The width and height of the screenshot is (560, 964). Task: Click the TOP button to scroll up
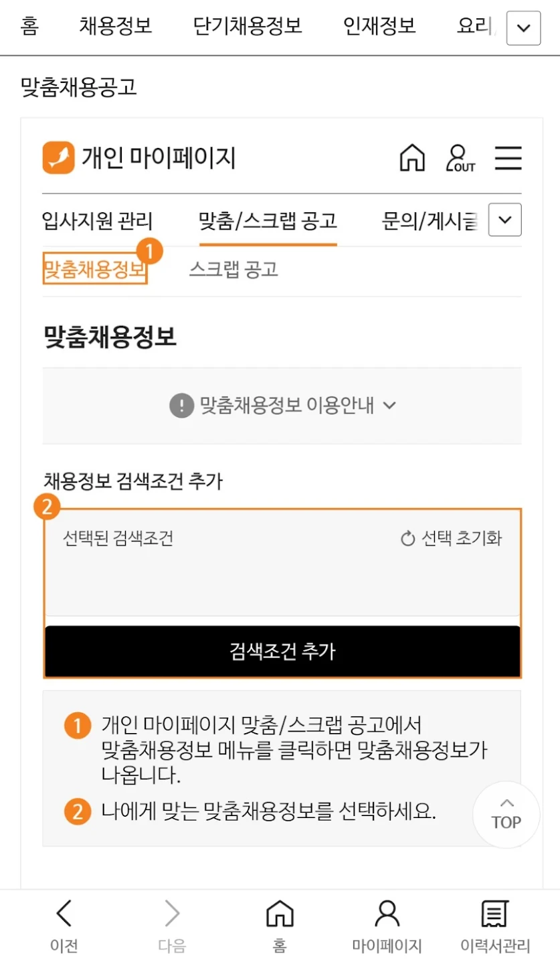(x=506, y=814)
